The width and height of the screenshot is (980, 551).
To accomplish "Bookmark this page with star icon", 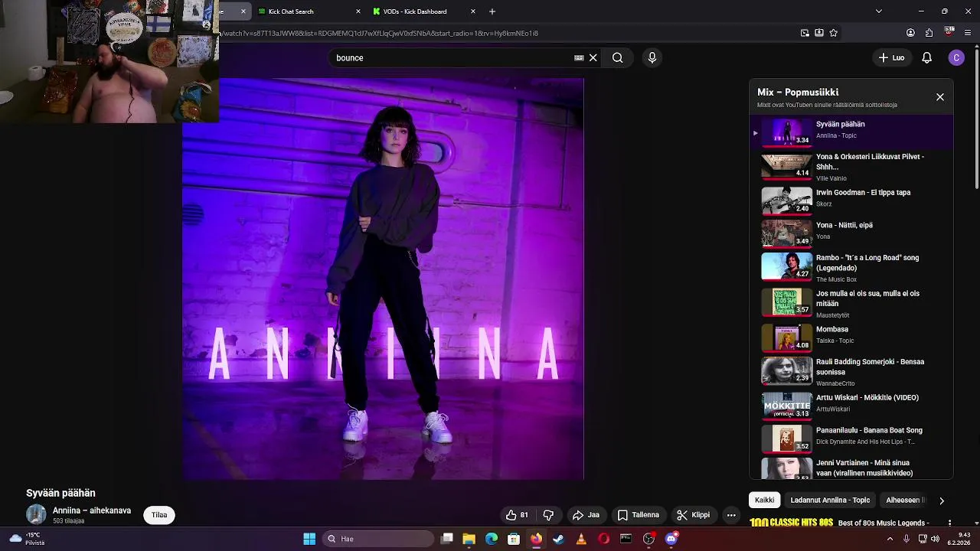I will tap(833, 33).
